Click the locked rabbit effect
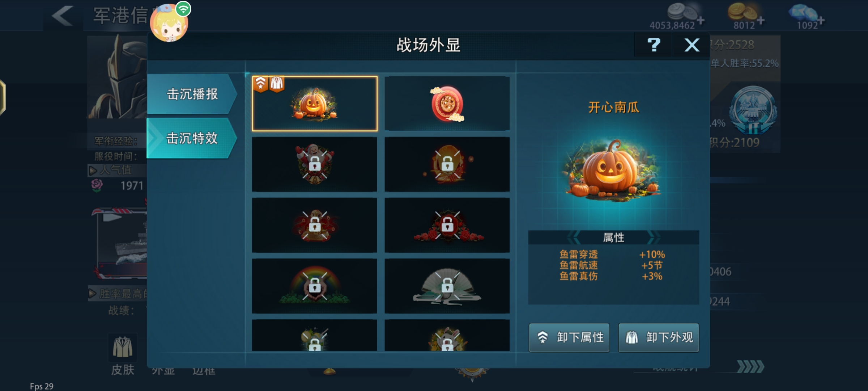The height and width of the screenshot is (391, 868). pyautogui.click(x=447, y=335)
